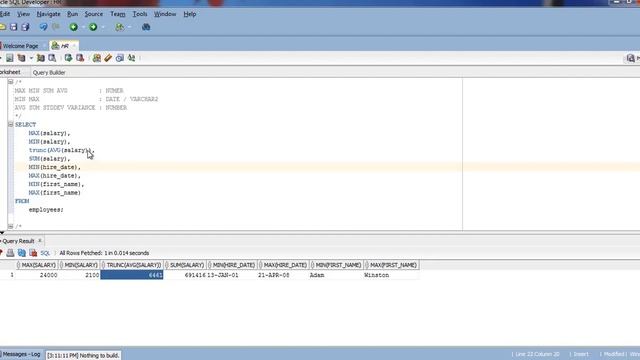Open the Explain Plan dropdown arrow
This screenshot has width=640, height=360.
click(x=31, y=58)
